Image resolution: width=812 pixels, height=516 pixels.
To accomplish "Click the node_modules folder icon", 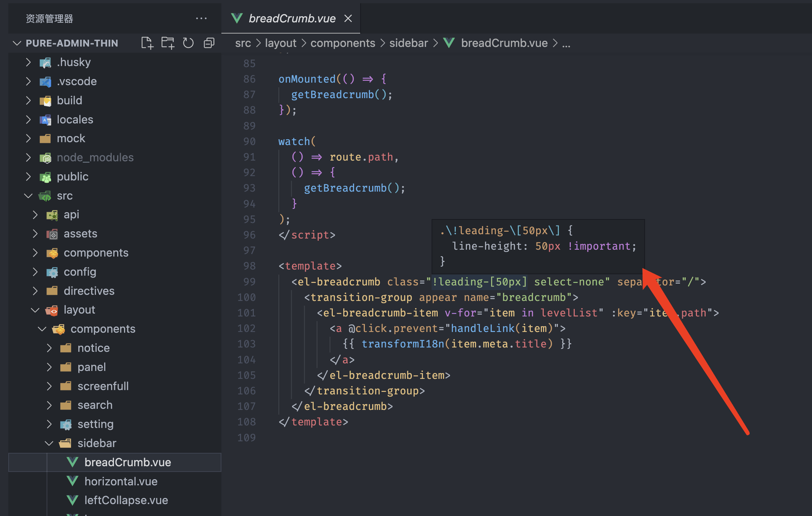I will tap(45, 158).
